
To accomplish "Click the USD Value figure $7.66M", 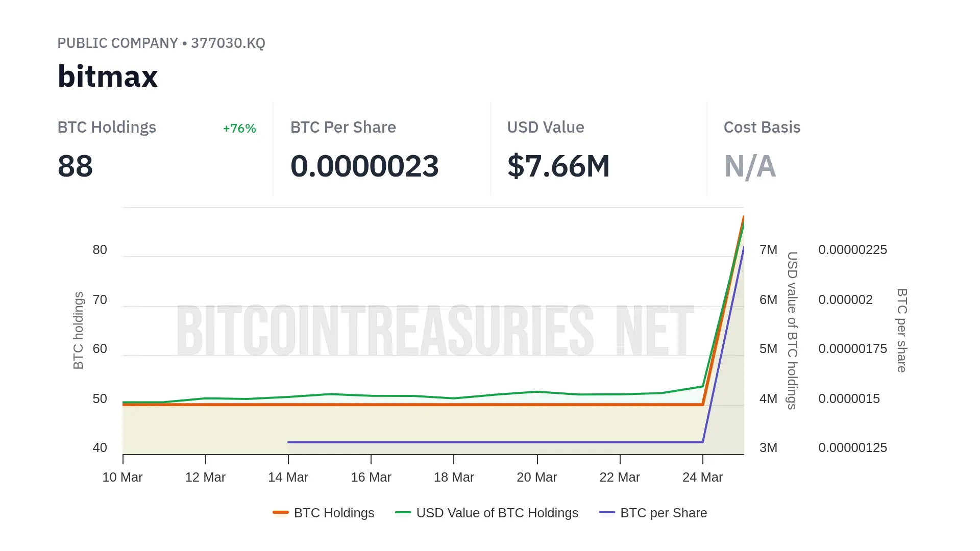I will tap(558, 166).
